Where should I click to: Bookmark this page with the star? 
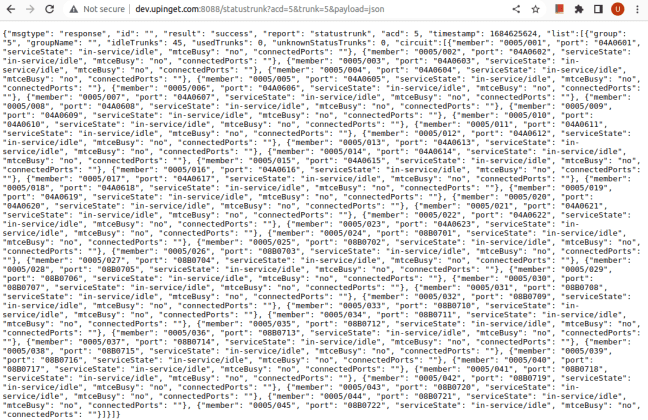click(x=536, y=9)
